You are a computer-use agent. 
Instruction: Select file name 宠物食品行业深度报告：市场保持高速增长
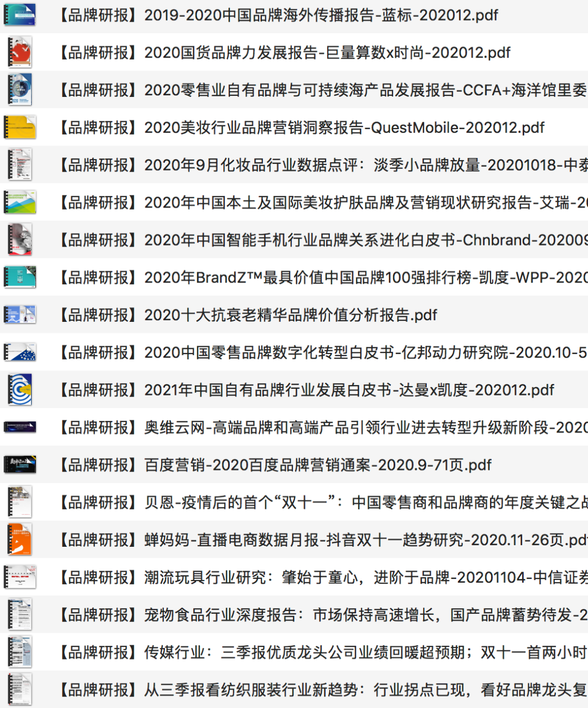[x=322, y=615]
